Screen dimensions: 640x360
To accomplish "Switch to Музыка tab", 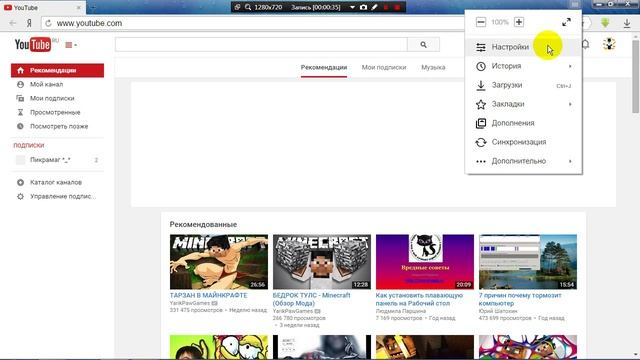I will [433, 67].
